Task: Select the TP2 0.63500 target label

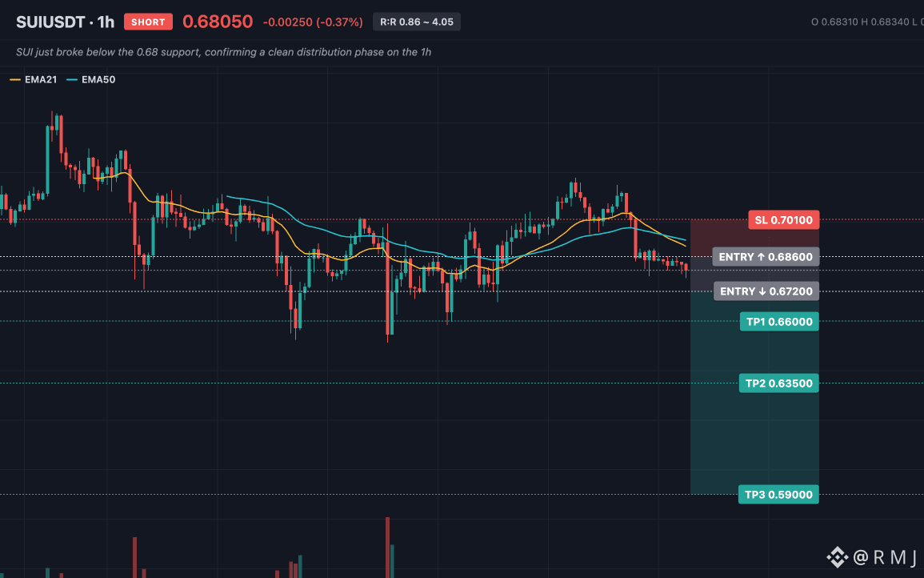Action: coord(778,383)
